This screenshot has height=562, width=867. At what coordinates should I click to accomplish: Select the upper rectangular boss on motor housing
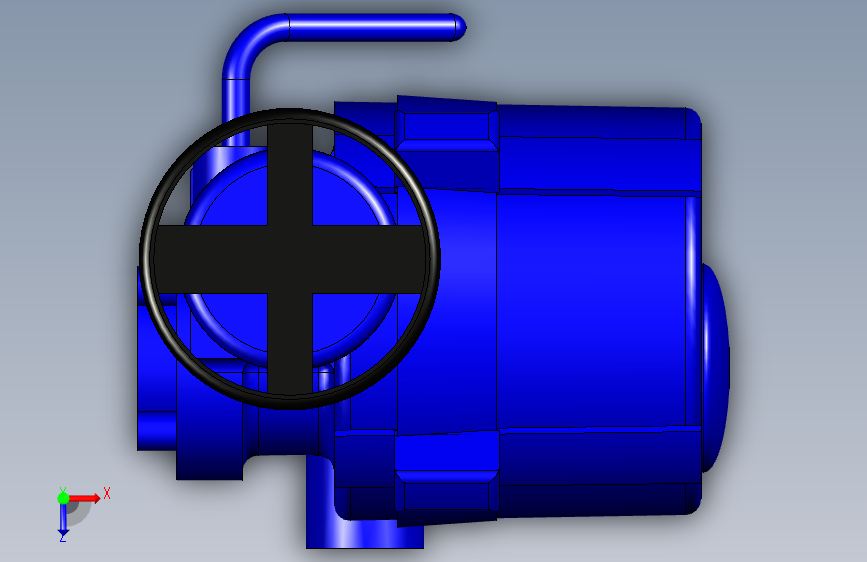tap(447, 125)
